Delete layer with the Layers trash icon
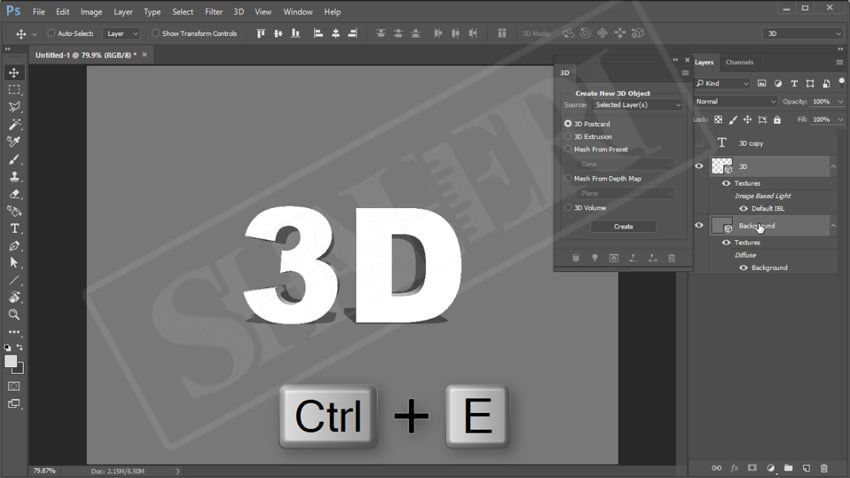The height and width of the screenshot is (478, 850). pos(824,467)
